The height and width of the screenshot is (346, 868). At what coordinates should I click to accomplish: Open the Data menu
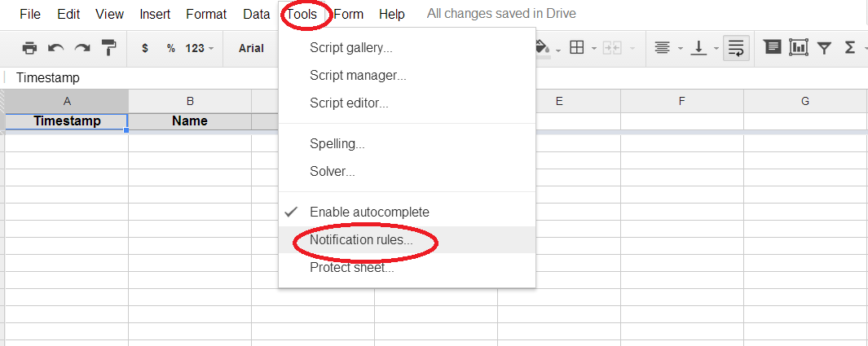pyautogui.click(x=256, y=14)
